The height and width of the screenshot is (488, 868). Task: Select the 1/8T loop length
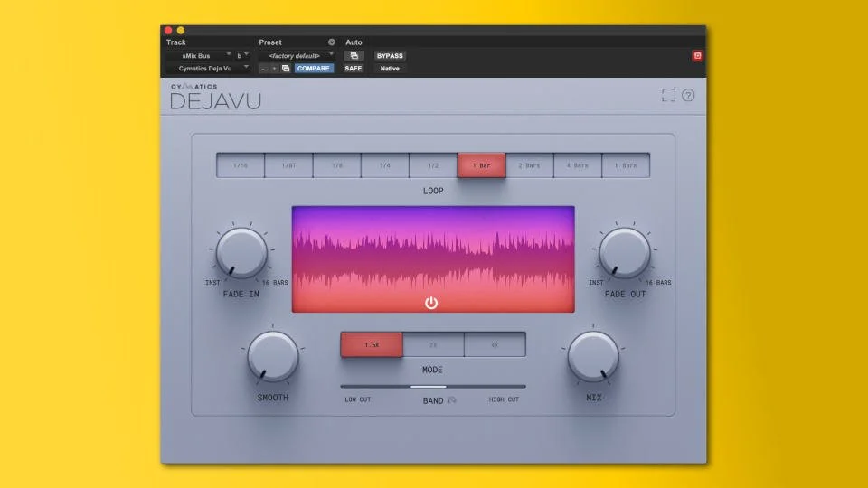click(288, 165)
